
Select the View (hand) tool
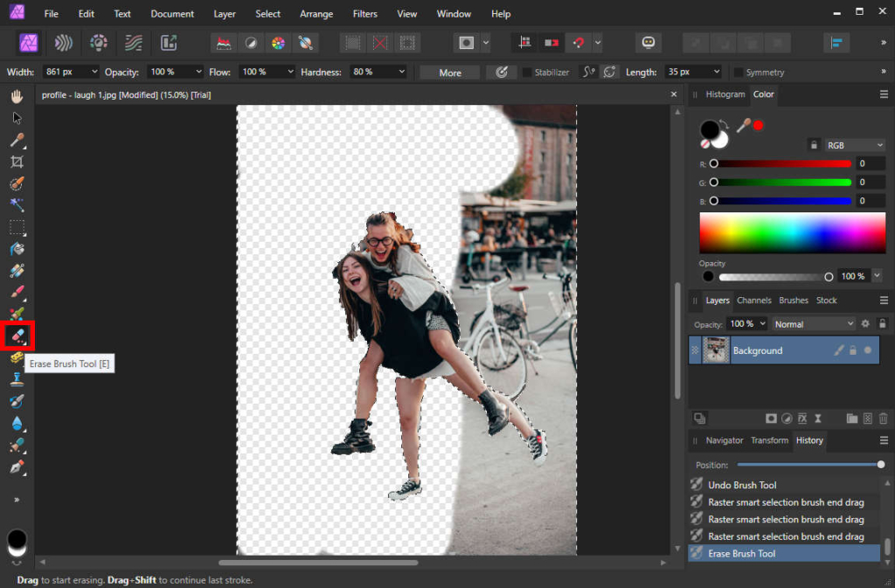(17, 96)
